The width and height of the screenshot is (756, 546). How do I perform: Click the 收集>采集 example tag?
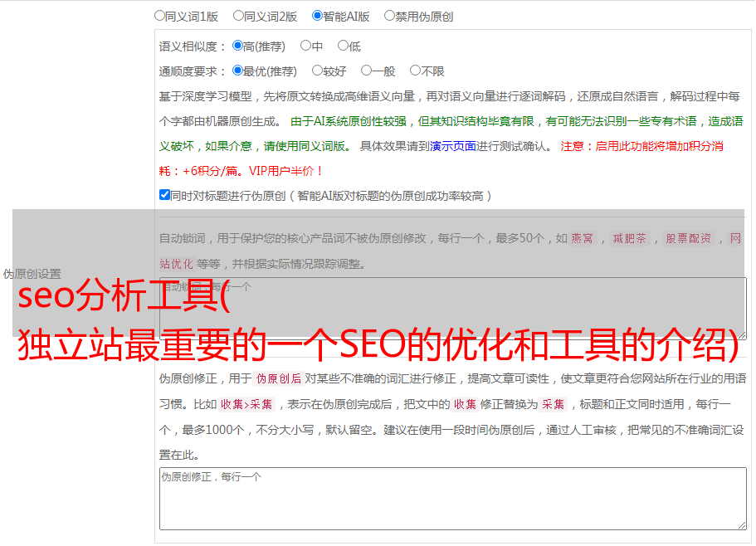pos(246,404)
